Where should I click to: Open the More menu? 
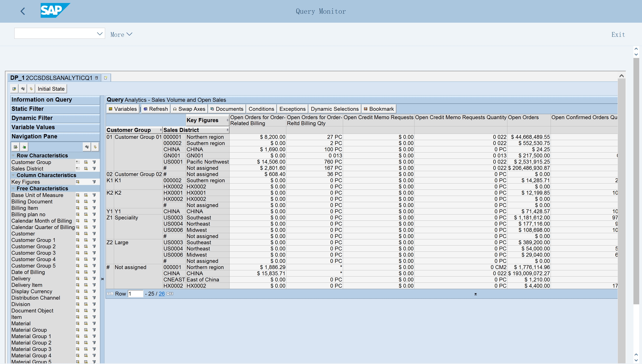[x=121, y=34]
